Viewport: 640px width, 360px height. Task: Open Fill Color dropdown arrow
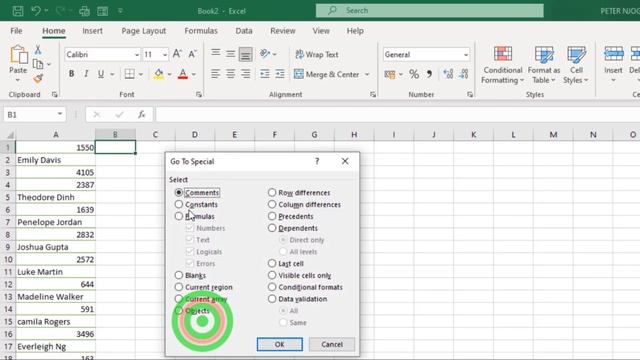click(x=169, y=74)
